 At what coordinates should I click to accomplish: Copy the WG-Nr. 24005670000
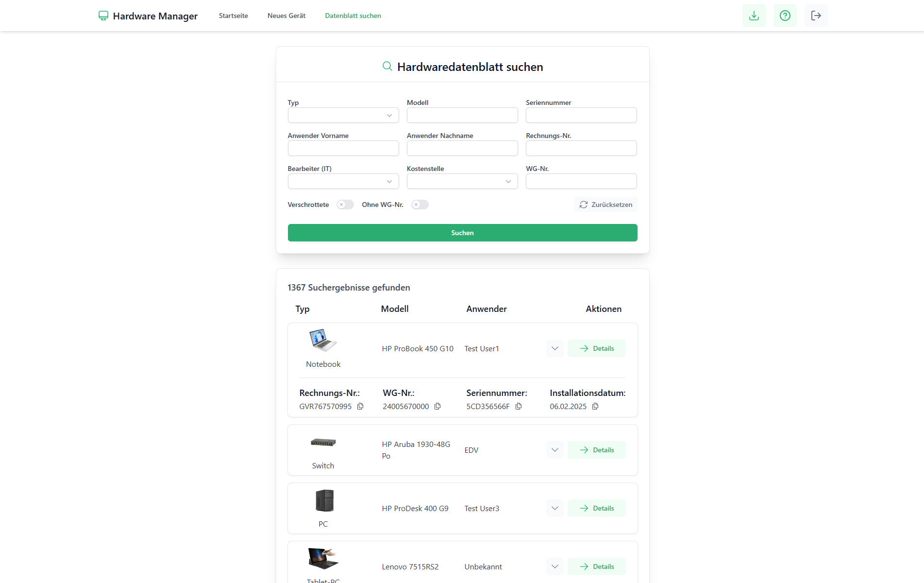[437, 406]
